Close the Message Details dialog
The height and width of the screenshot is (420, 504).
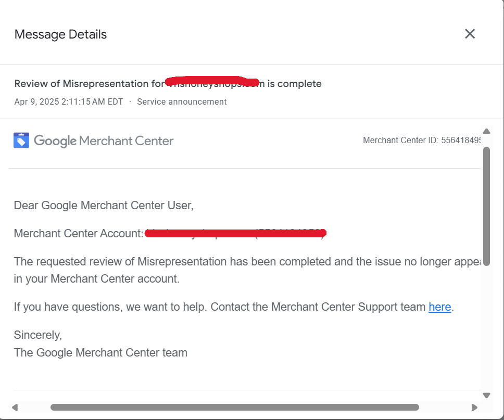point(470,34)
